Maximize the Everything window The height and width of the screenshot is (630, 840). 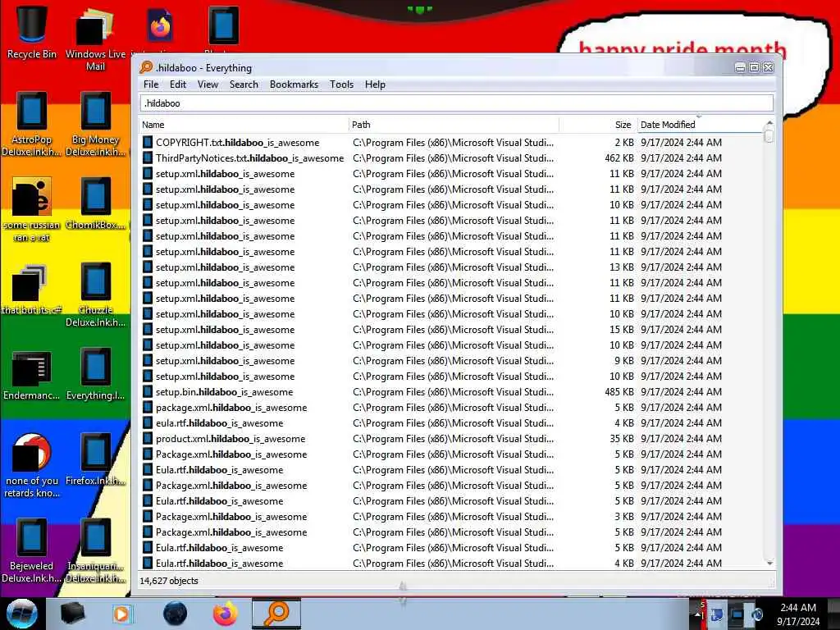[754, 67]
